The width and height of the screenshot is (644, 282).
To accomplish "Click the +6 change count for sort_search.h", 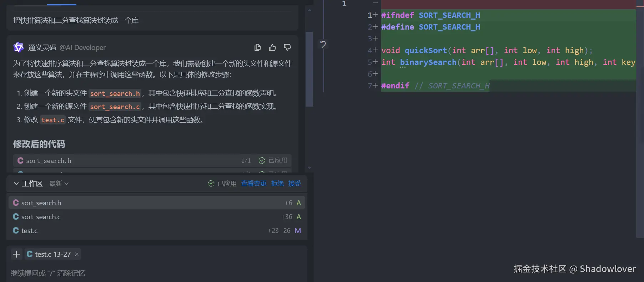I will click(x=288, y=202).
